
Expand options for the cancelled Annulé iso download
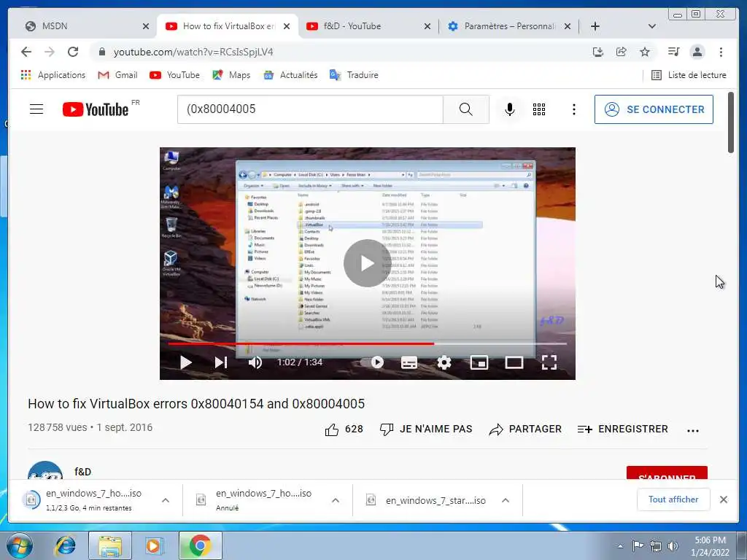tap(336, 500)
